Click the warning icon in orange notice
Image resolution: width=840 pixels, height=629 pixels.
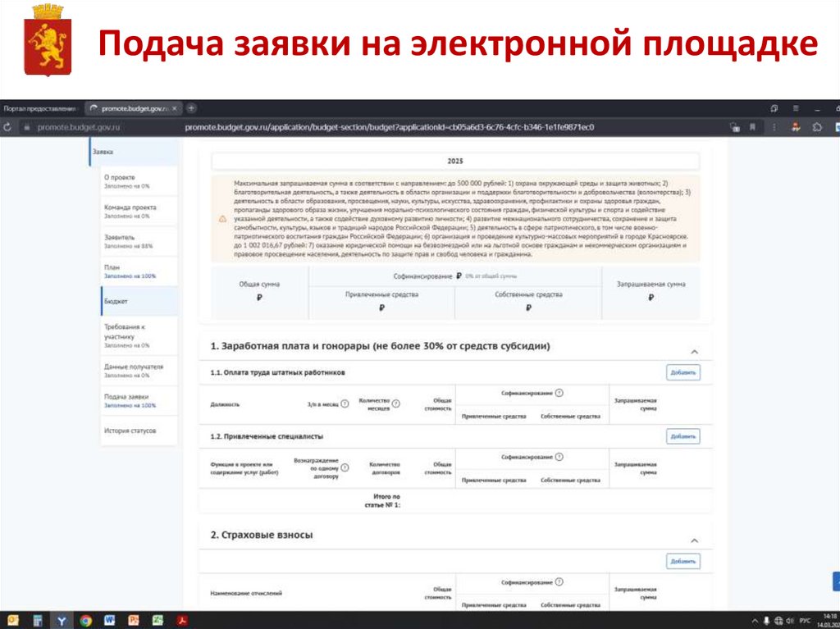[222, 219]
